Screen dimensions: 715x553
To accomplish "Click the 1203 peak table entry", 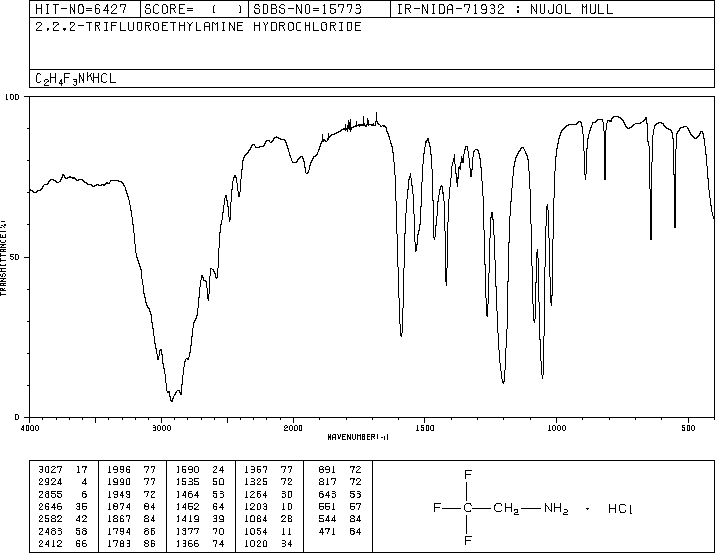I will point(269,506).
